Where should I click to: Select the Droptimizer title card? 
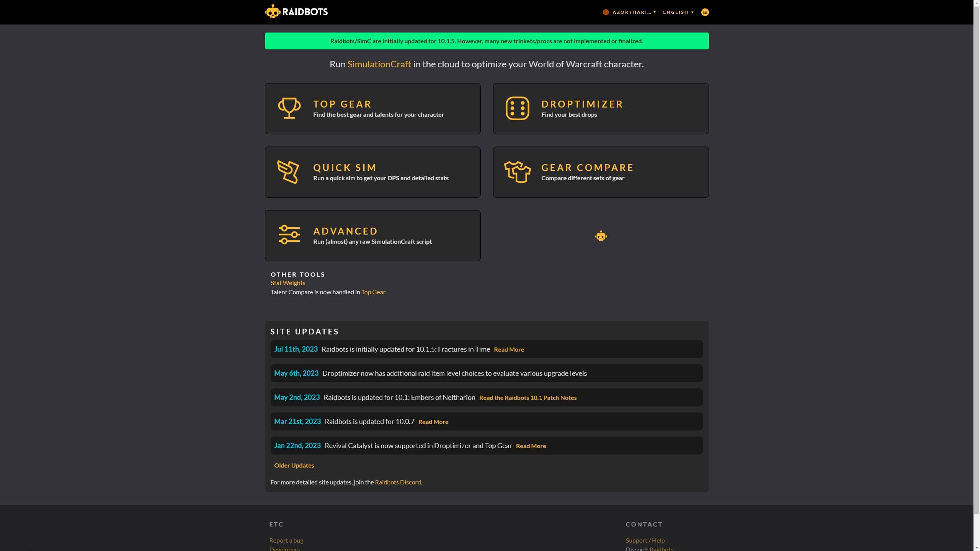pyautogui.click(x=582, y=104)
